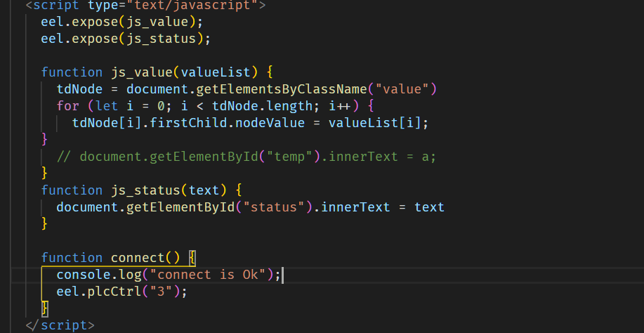
Task: Click the i++ increment in the for loop
Action: [x=340, y=106]
